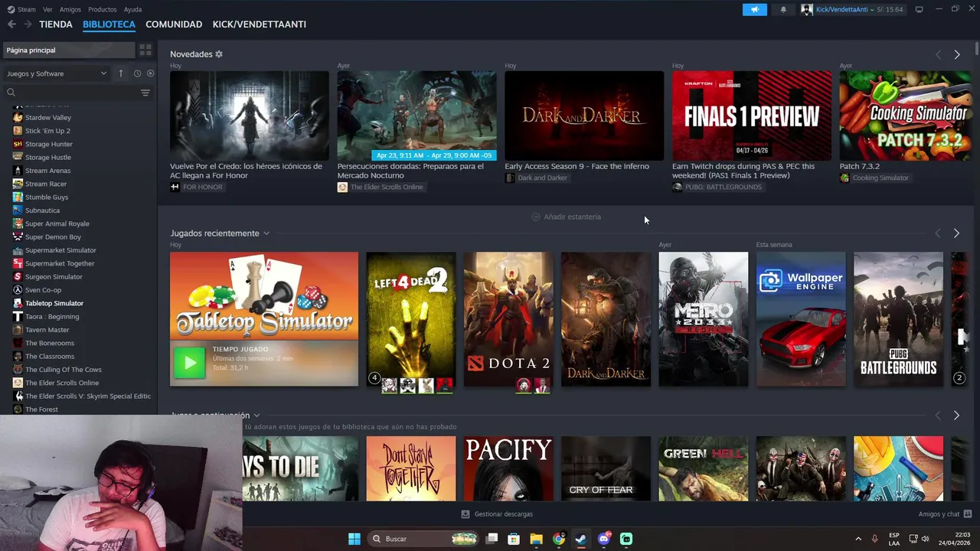Screen dimensions: 980x551
Task: Open the announcements megaphone button
Action: (754, 9)
